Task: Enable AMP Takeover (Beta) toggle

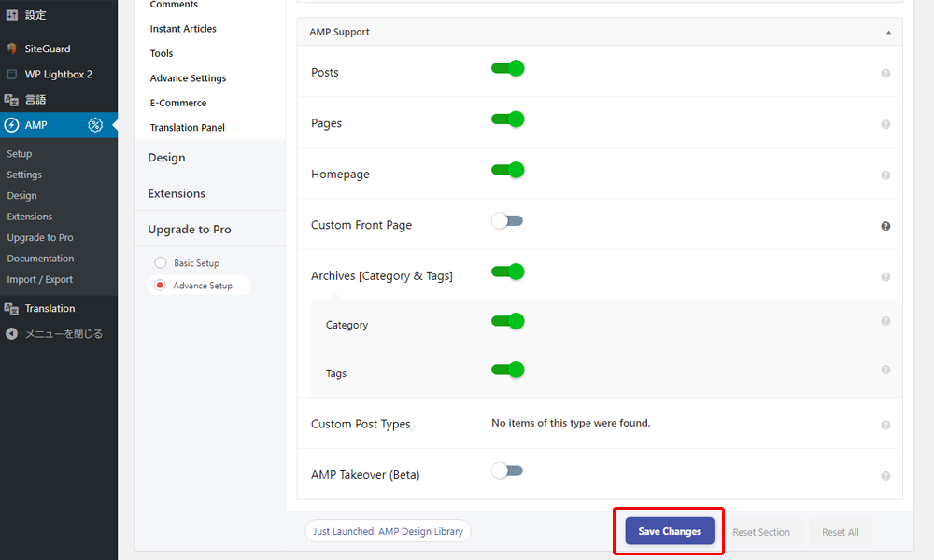Action: (507, 470)
